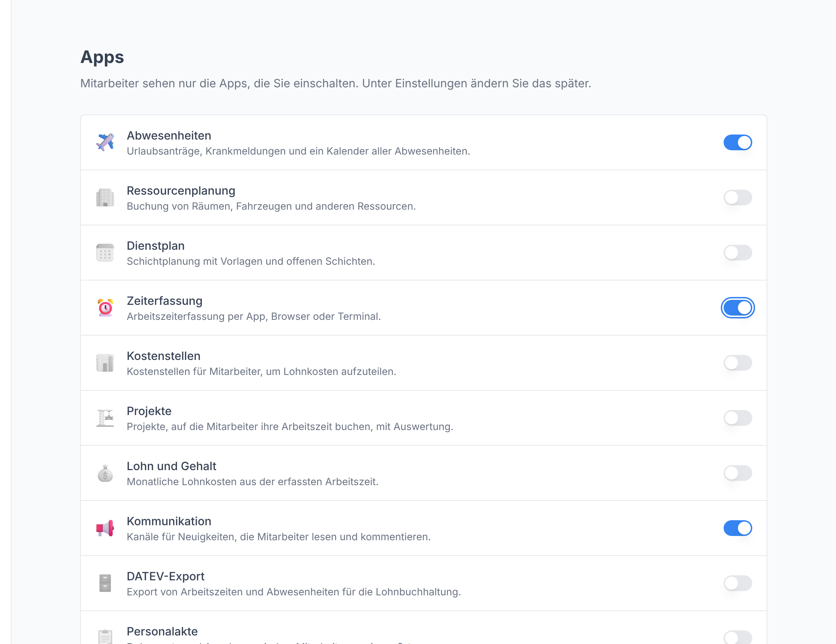Click the airplane icon for Abwesenheiten
The image size is (836, 644).
pyautogui.click(x=105, y=142)
